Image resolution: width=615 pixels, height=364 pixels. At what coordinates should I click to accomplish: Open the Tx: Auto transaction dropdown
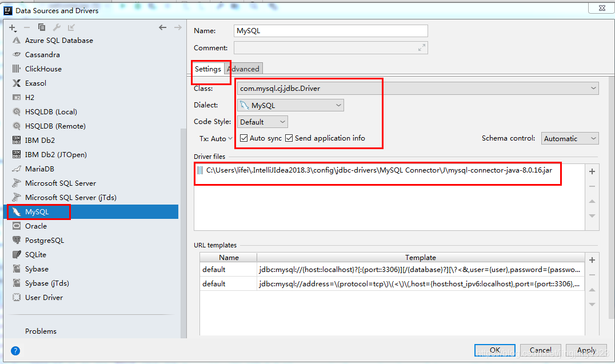[216, 138]
